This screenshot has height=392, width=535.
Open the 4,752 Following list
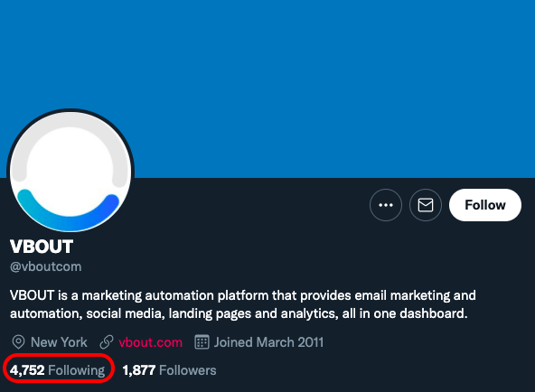[x=57, y=370]
